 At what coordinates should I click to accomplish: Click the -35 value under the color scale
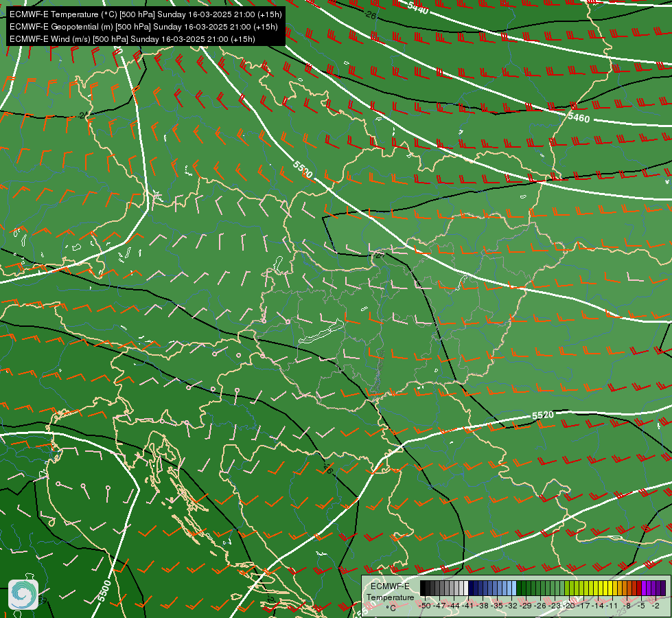[x=497, y=606]
